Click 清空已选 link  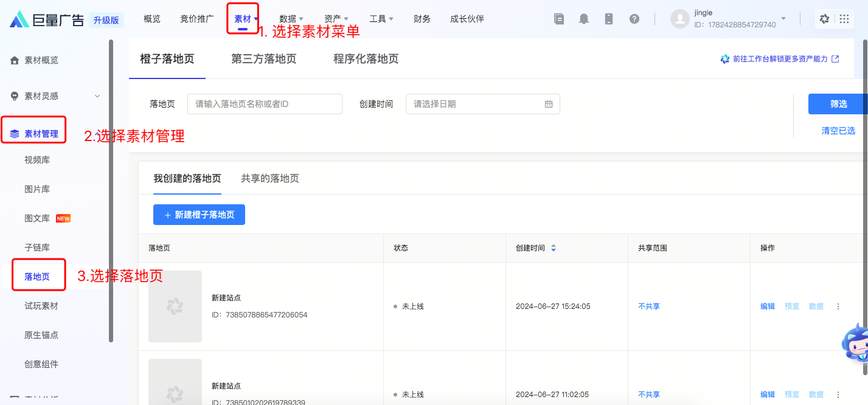[x=838, y=131]
